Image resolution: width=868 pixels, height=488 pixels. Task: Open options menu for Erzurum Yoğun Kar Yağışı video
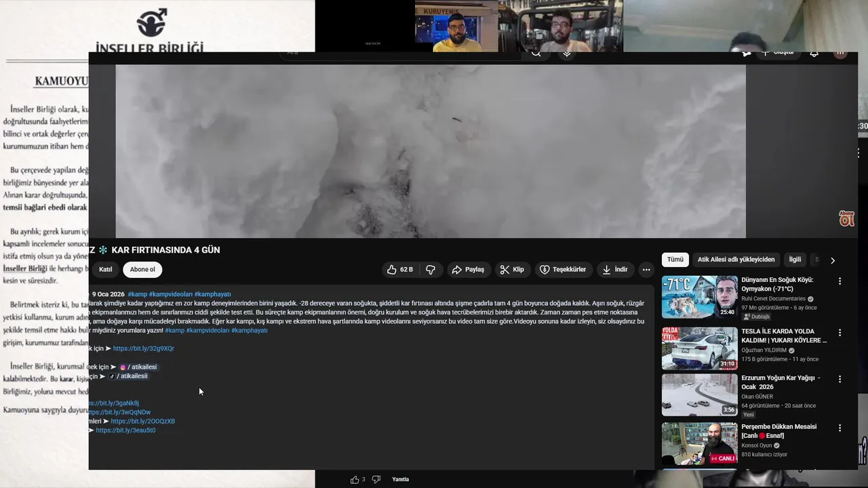pyautogui.click(x=840, y=380)
